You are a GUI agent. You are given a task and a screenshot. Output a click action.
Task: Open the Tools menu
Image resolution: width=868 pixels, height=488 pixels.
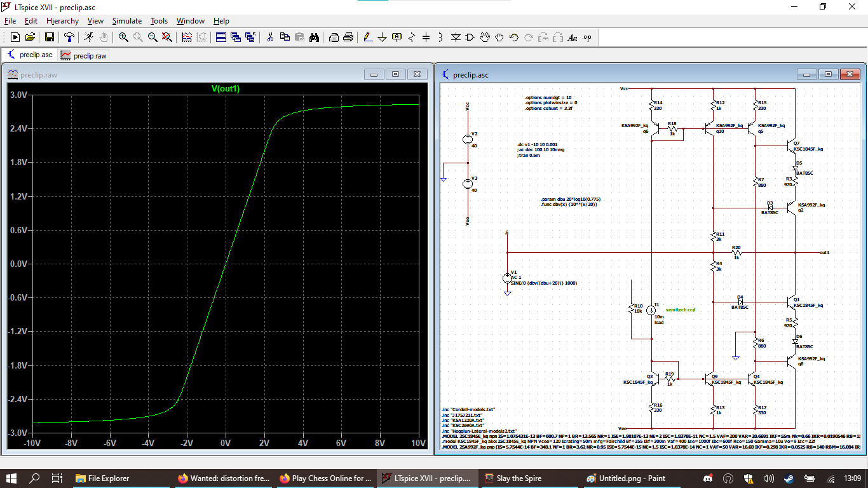159,21
